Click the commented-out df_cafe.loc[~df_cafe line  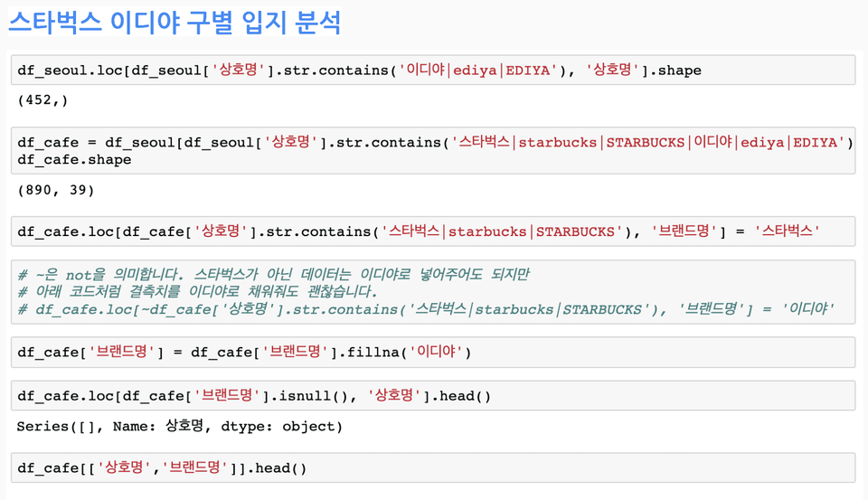pyautogui.click(x=426, y=309)
